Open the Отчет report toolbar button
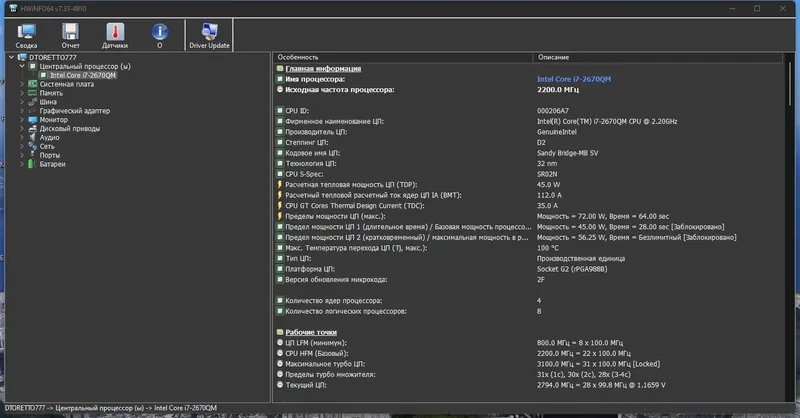800x418 pixels. (x=70, y=35)
